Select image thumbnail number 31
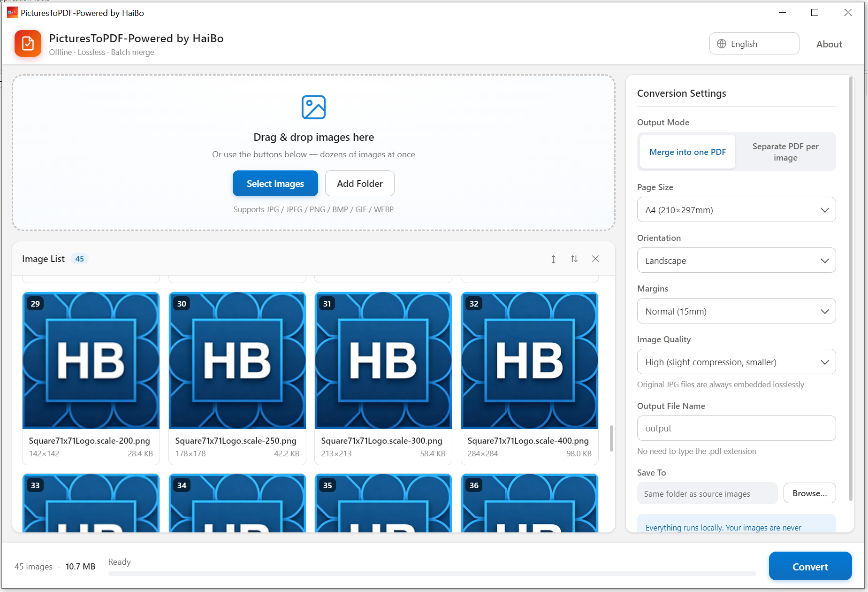This screenshot has width=868, height=592. coord(383,361)
